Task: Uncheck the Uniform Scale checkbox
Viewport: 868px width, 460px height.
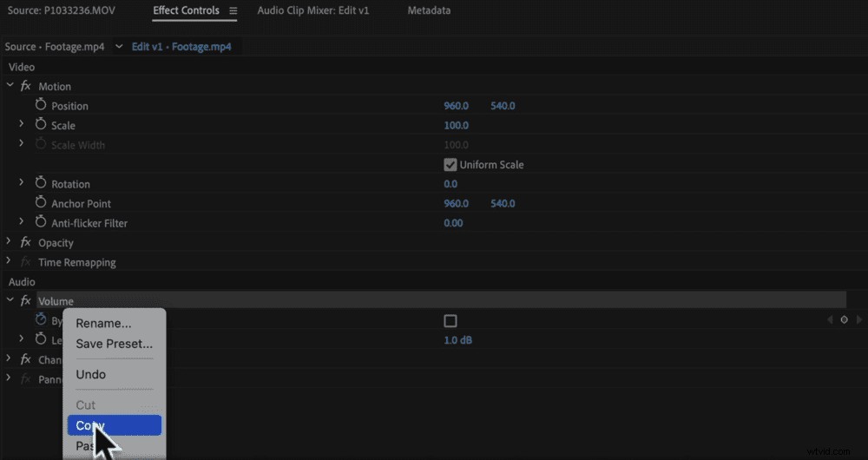Action: (x=450, y=165)
